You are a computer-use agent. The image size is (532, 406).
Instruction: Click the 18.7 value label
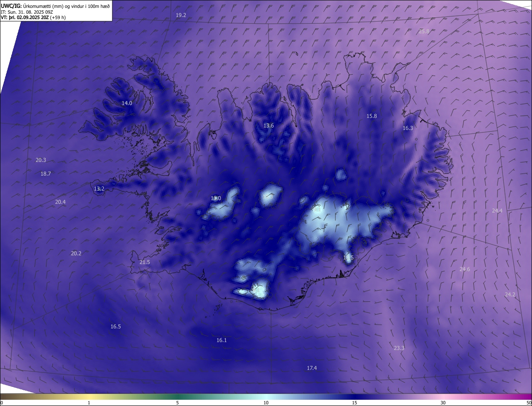46,174
